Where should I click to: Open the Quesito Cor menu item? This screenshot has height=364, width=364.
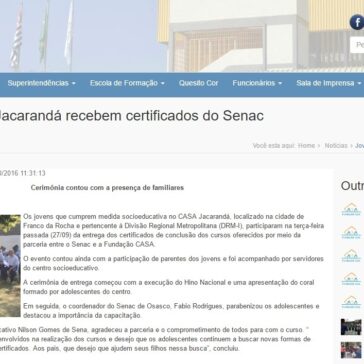tap(198, 83)
